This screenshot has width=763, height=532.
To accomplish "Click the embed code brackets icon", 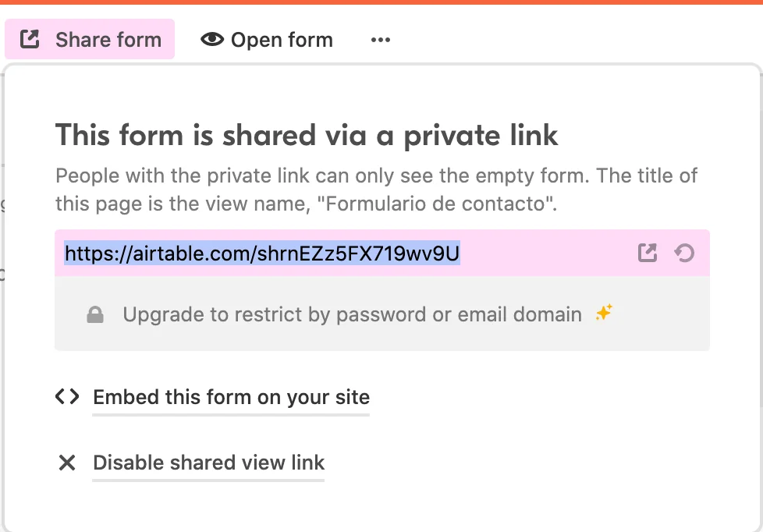I will click(67, 397).
